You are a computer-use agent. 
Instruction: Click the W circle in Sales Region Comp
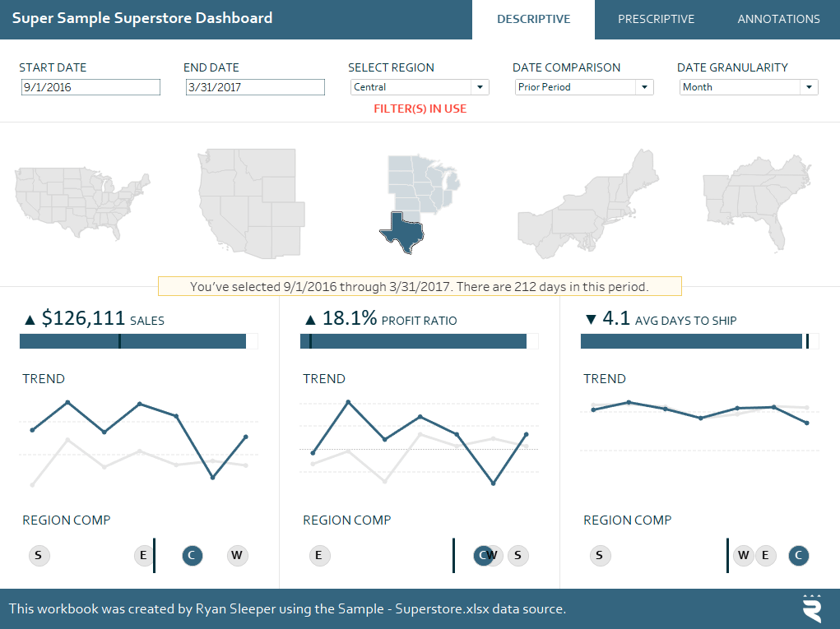click(237, 555)
